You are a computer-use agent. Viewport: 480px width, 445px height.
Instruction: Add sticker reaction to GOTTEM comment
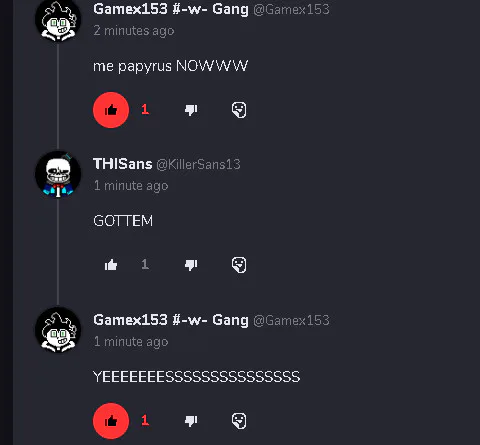pos(239,265)
